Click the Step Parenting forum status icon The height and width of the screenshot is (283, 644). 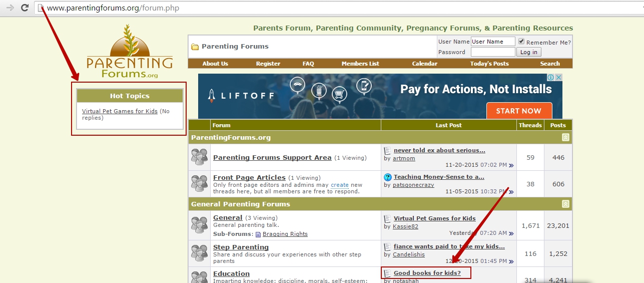coord(199,253)
